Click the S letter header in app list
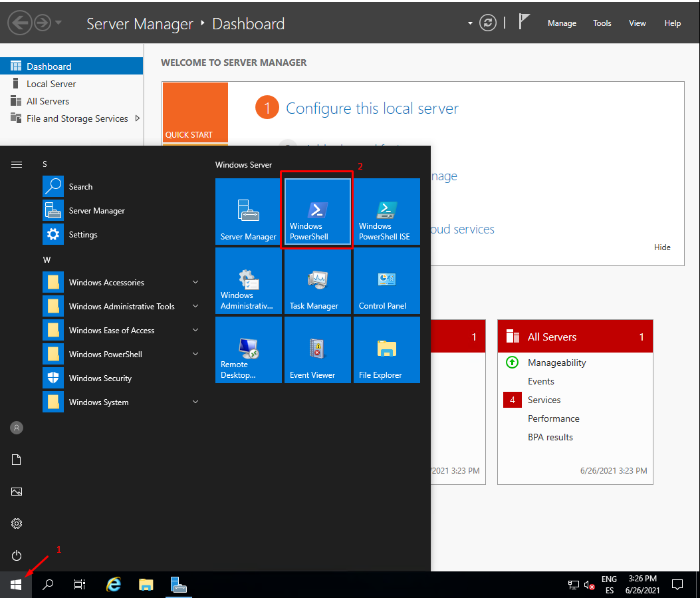The width and height of the screenshot is (700, 598). [45, 164]
